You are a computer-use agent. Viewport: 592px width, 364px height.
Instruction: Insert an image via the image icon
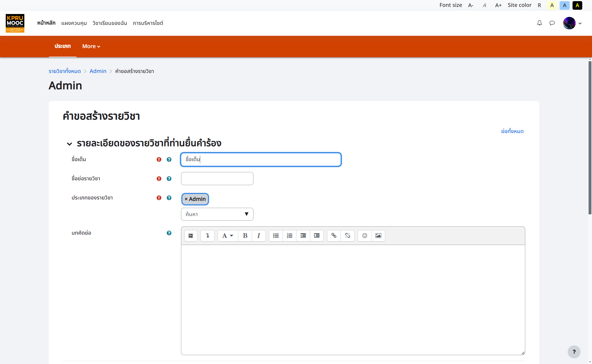click(x=378, y=236)
